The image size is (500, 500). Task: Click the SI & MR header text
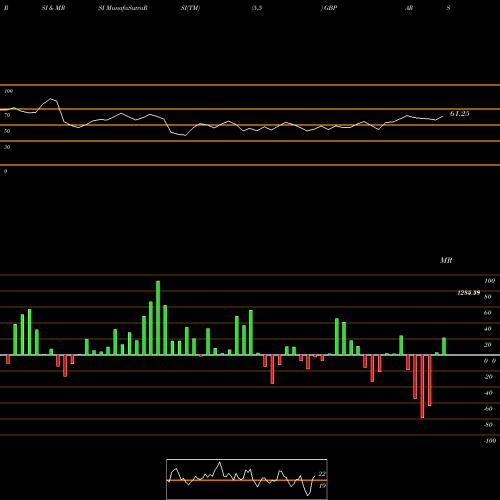point(53,8)
